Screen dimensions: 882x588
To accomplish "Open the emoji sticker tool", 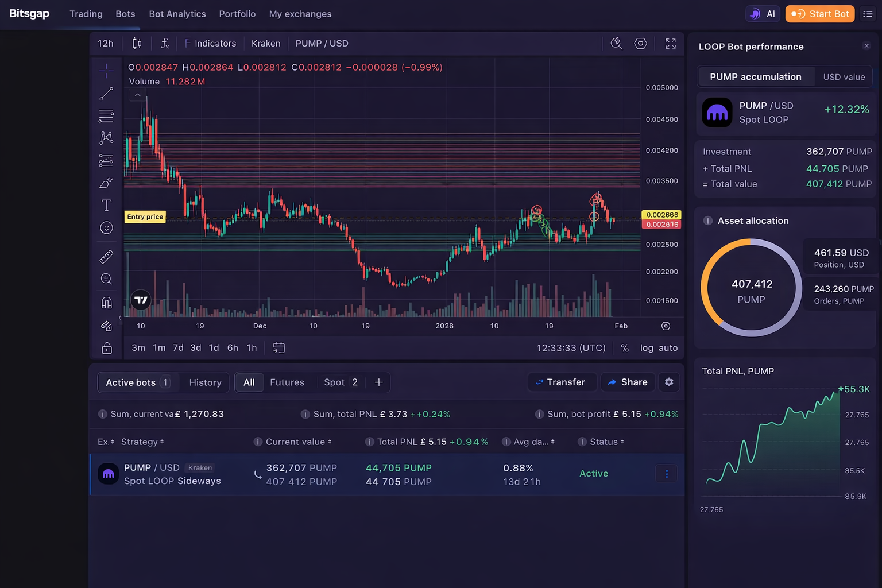I will 106,227.
